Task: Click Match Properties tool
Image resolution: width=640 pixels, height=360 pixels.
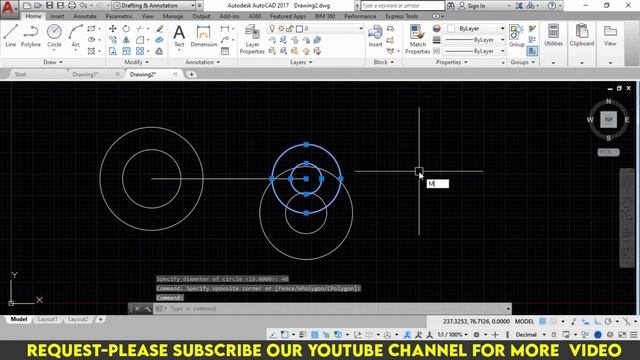Action: pyautogui.click(x=417, y=39)
